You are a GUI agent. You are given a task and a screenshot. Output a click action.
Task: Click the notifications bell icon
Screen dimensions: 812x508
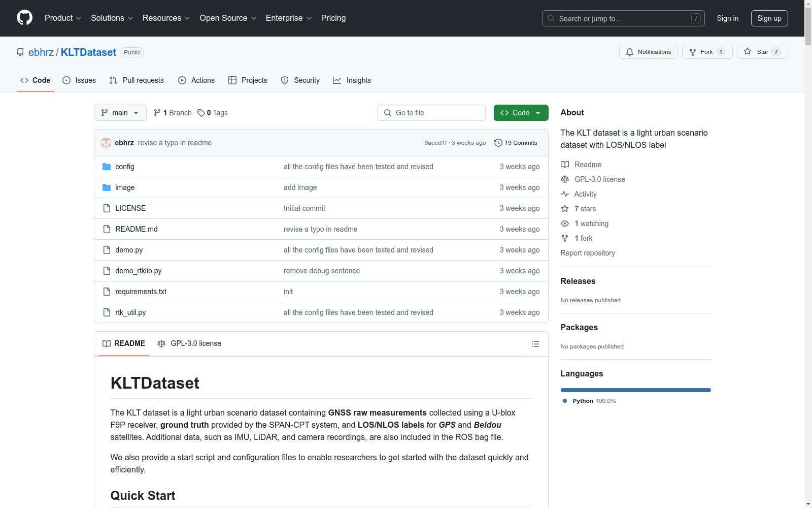point(630,52)
